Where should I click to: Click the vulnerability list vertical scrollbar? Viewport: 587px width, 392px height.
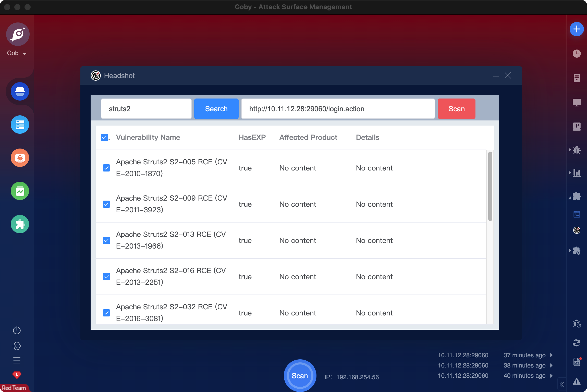[x=490, y=186]
